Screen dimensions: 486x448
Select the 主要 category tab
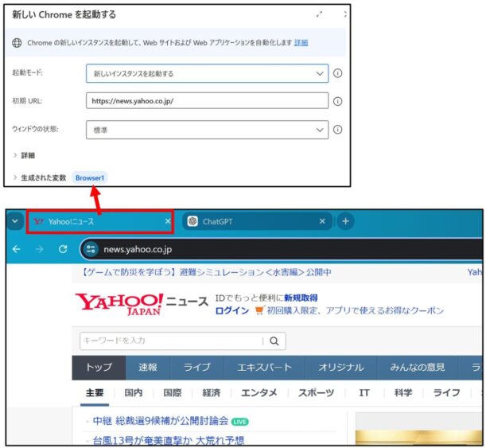(95, 393)
